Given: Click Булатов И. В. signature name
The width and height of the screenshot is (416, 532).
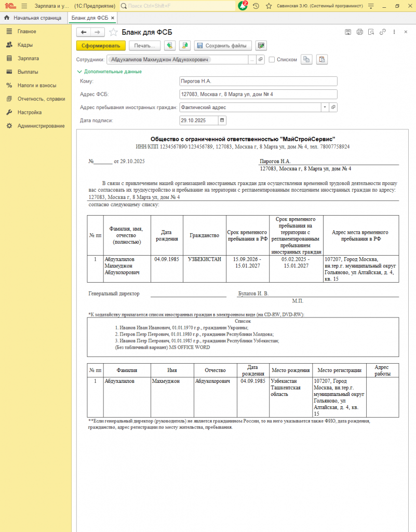Looking at the screenshot, I should coord(253,294).
